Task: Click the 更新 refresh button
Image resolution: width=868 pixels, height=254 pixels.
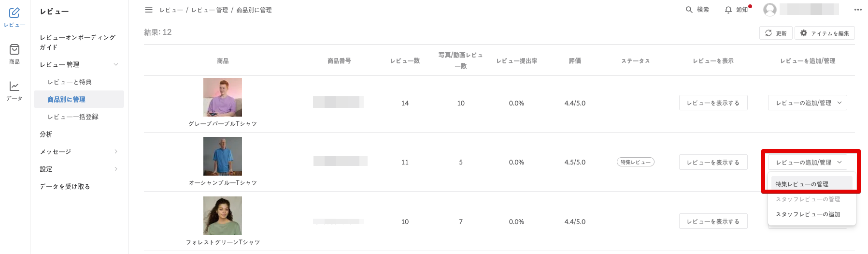Action: click(776, 33)
